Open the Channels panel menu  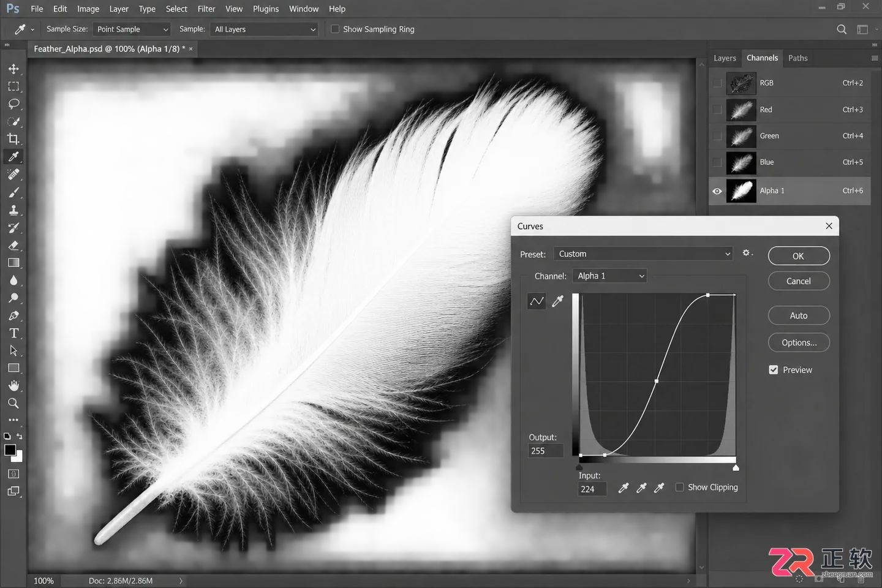click(875, 58)
